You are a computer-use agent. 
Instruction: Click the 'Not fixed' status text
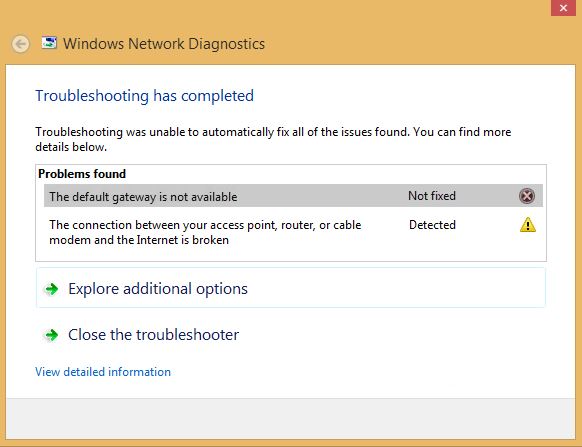432,196
